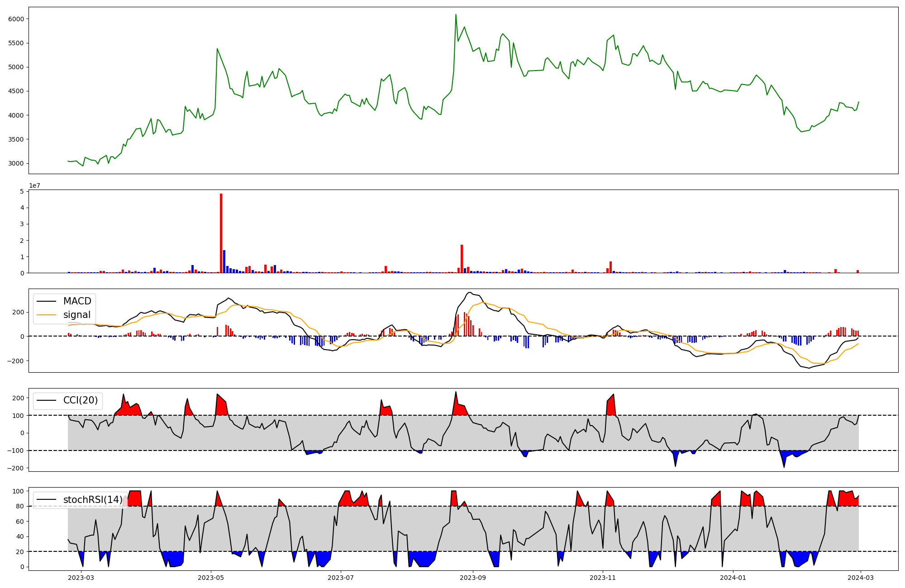
Task: Click the 3000 price axis tick label
Action: click(x=16, y=163)
